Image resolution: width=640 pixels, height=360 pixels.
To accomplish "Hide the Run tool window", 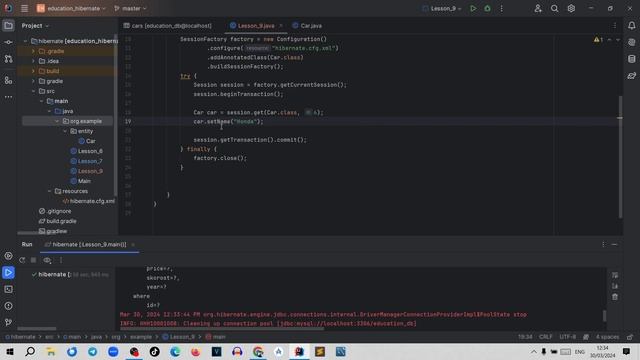I will [x=614, y=244].
